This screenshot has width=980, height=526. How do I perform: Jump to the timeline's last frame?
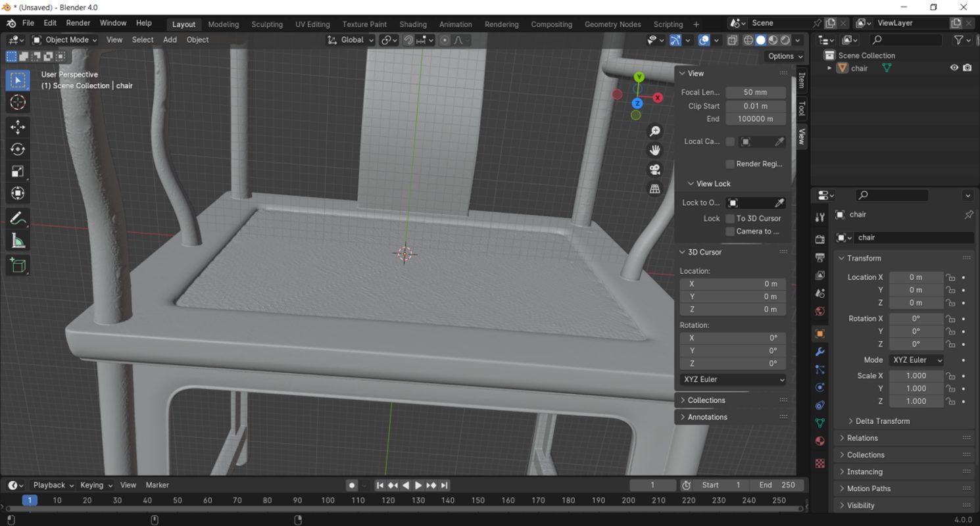tap(445, 485)
